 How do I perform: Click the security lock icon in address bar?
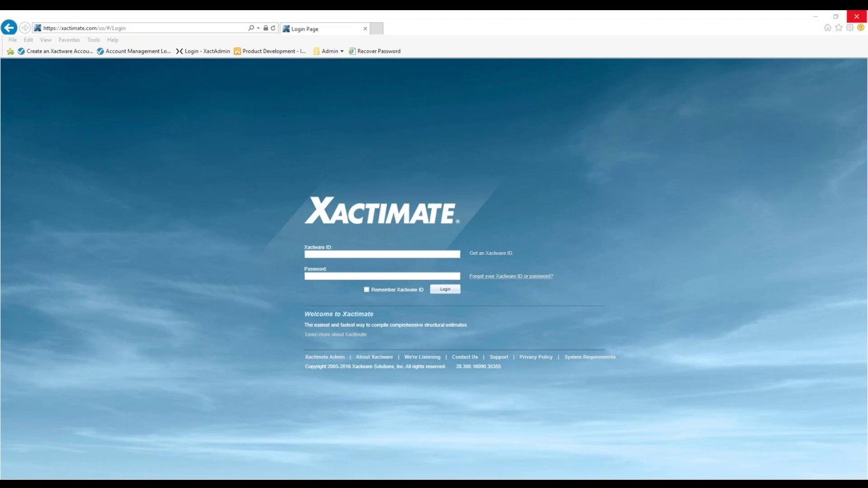pyautogui.click(x=266, y=28)
